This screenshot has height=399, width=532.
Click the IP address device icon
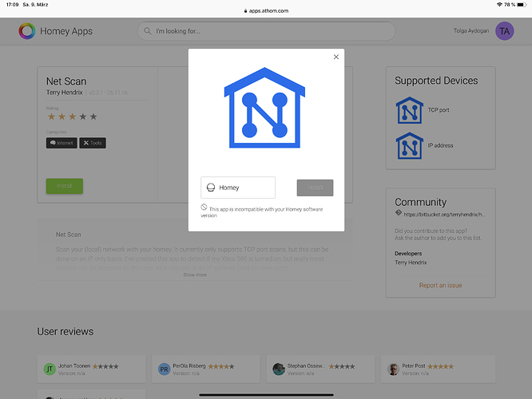coord(410,146)
